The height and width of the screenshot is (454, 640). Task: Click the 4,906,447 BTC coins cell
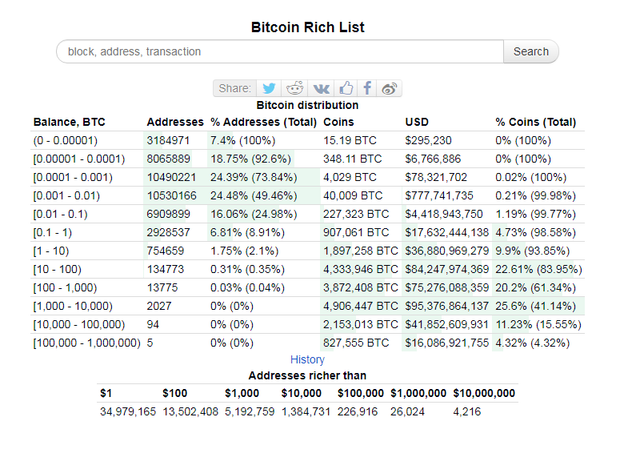pyautogui.click(x=360, y=306)
